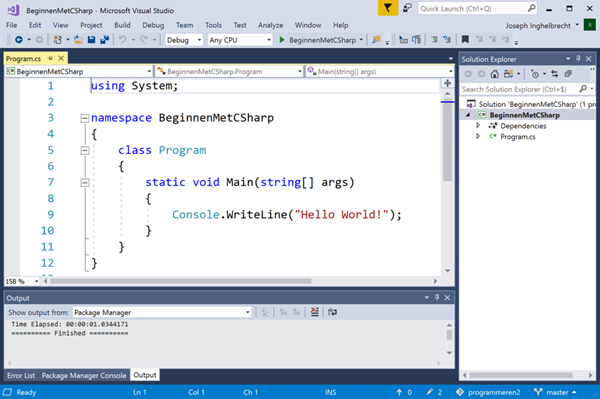Click the Send Feedback icon in title bar
600x399 pixels.
point(407,8)
